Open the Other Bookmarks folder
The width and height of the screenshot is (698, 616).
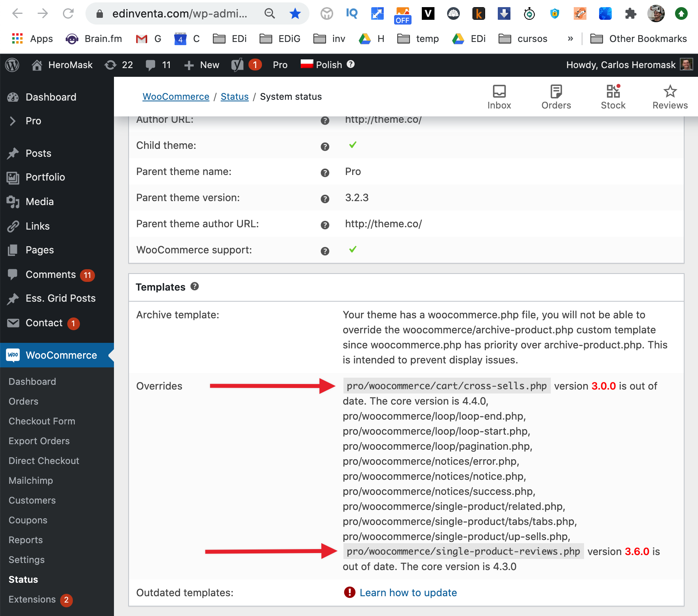coord(639,38)
